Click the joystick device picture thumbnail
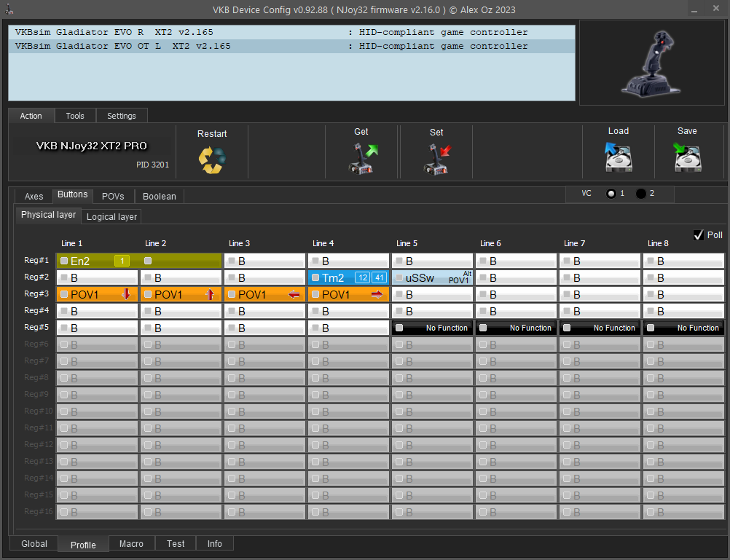730x560 pixels. pos(651,63)
